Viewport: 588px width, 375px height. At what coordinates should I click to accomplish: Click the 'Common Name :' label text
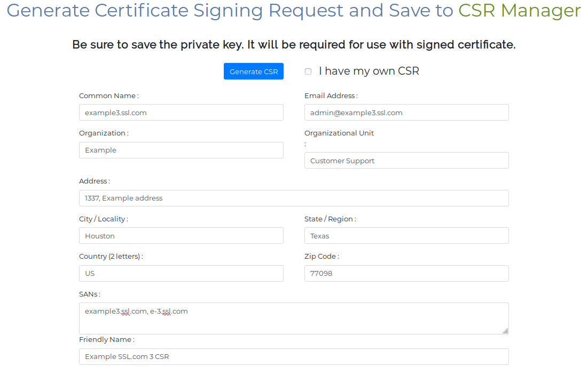pyautogui.click(x=109, y=96)
